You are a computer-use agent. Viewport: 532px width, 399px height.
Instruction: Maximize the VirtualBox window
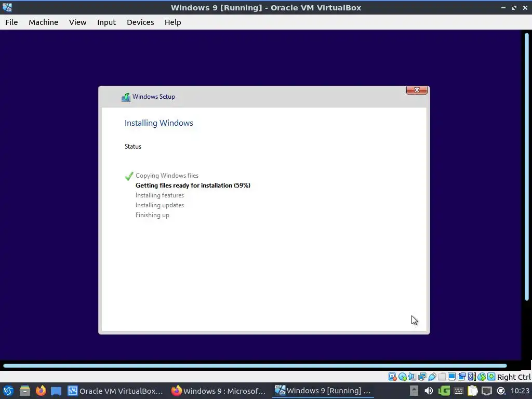pyautogui.click(x=514, y=7)
